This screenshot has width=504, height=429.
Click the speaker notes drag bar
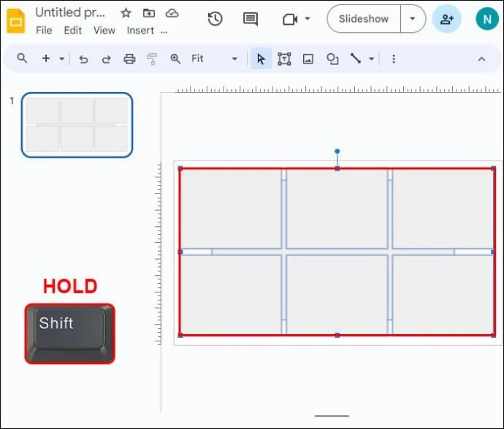click(x=332, y=416)
